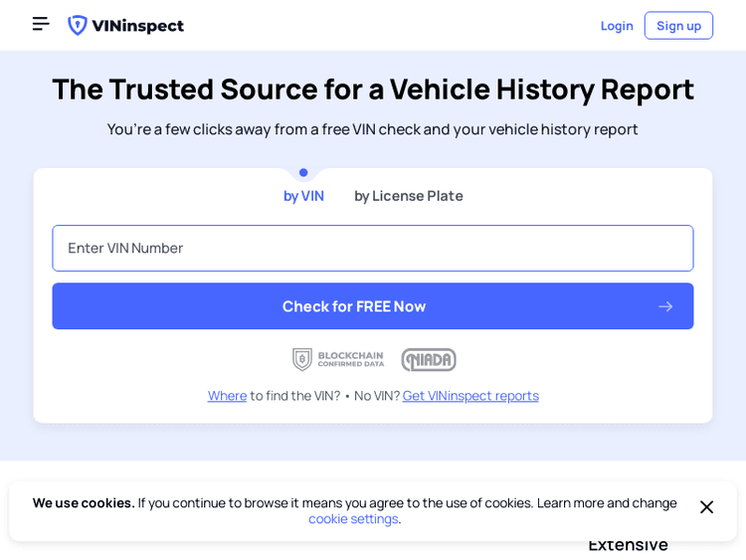746x560 pixels.
Task: Click the right arrow icon on the check button
Action: pyautogui.click(x=665, y=306)
